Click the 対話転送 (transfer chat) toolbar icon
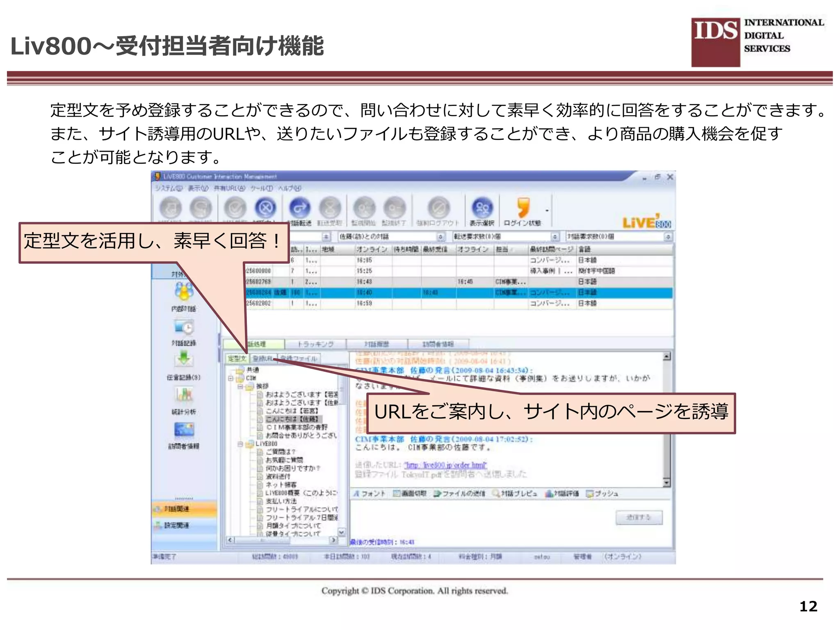This screenshot has width=840, height=630. tap(300, 208)
